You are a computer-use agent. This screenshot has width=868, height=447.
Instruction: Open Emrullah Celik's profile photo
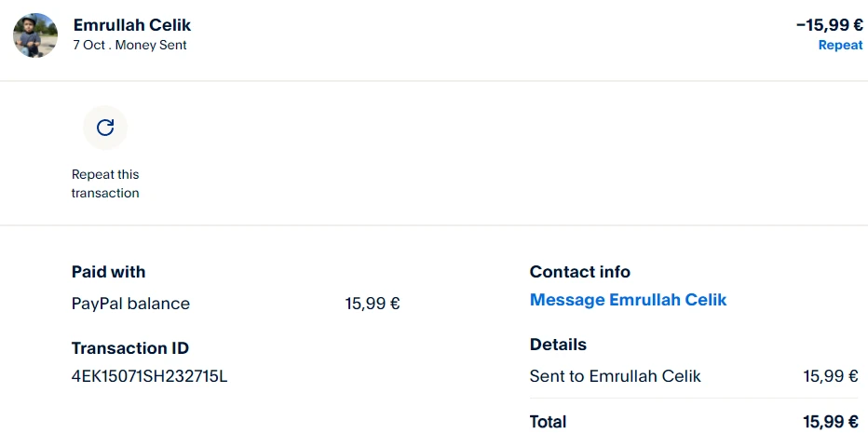point(35,35)
